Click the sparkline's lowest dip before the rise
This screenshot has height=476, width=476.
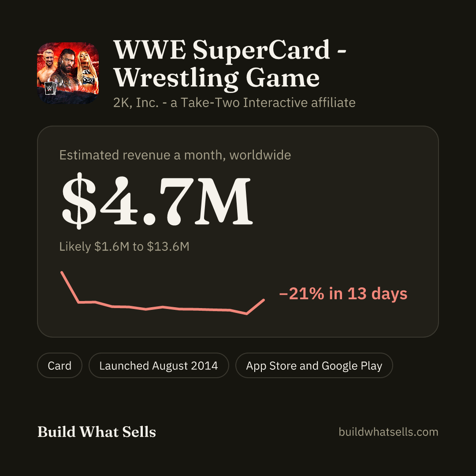click(x=246, y=314)
